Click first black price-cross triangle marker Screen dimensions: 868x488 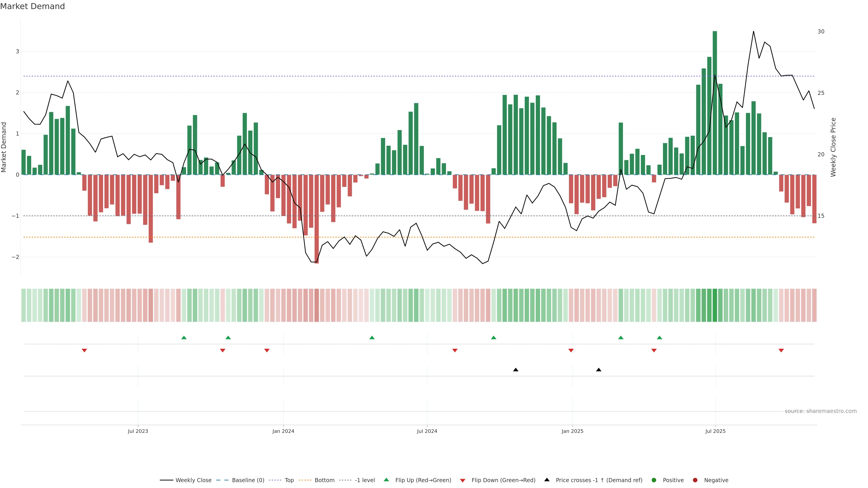click(x=516, y=370)
